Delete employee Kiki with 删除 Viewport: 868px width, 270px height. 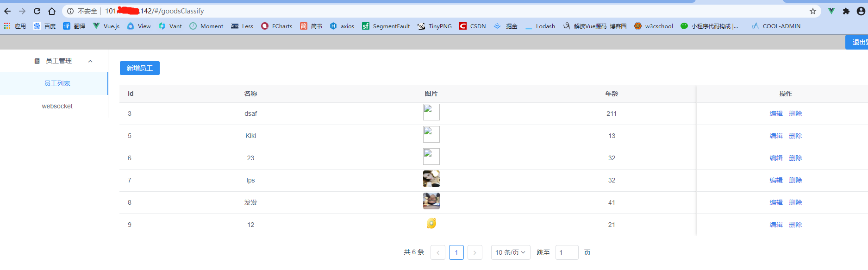pos(795,136)
